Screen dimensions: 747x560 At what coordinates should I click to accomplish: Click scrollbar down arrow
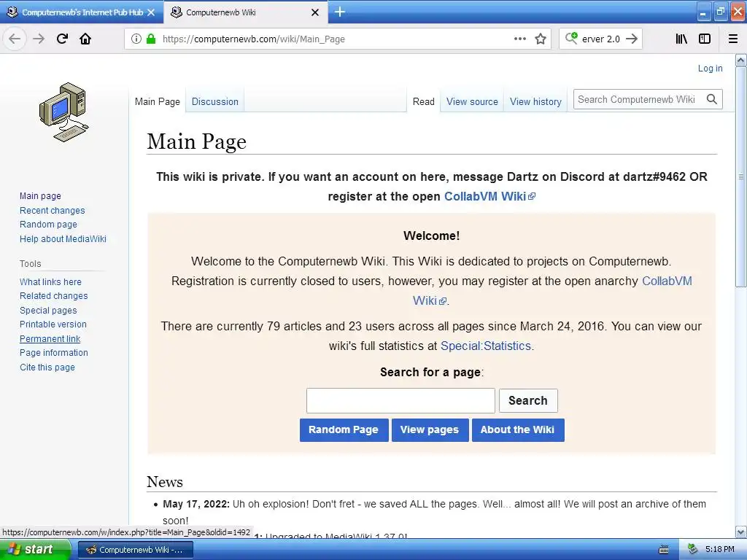pos(740,532)
